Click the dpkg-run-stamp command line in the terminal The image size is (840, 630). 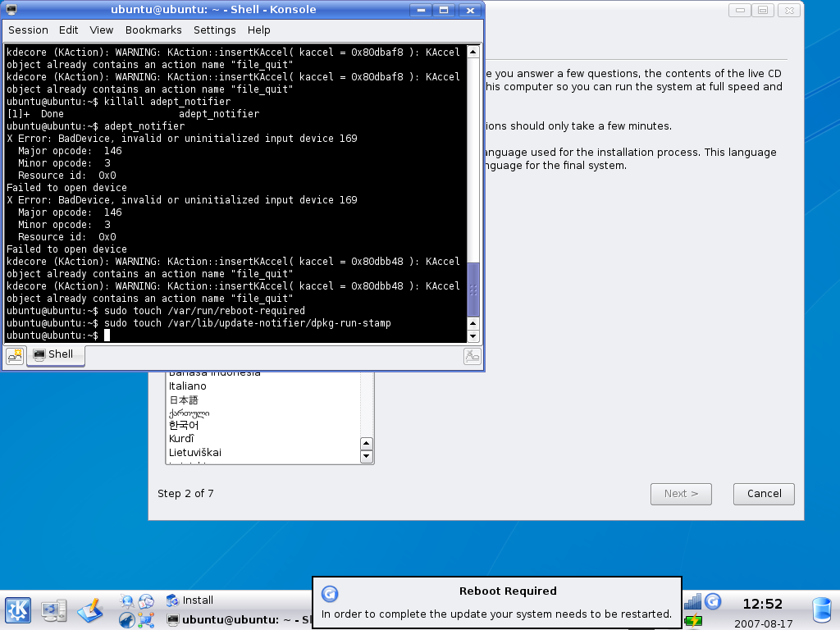tap(199, 323)
